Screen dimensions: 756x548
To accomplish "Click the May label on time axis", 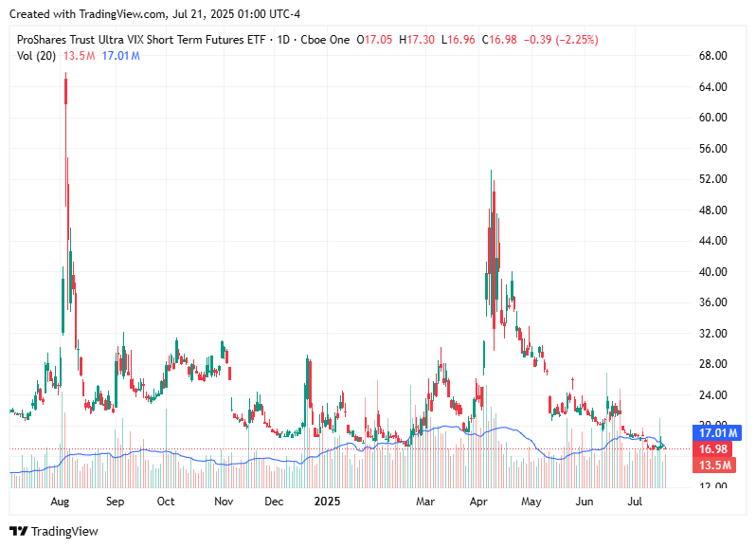I will click(531, 502).
